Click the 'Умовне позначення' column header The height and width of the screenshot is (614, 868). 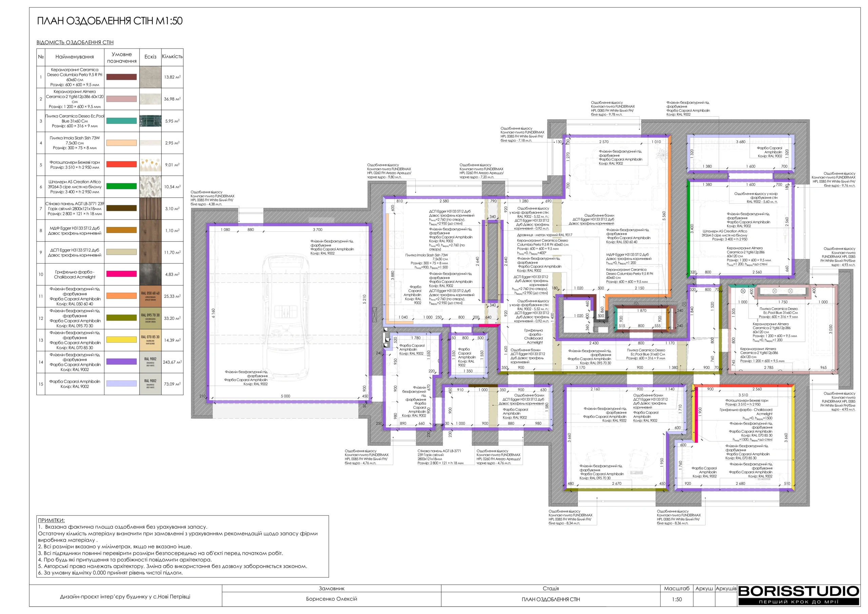(121, 58)
